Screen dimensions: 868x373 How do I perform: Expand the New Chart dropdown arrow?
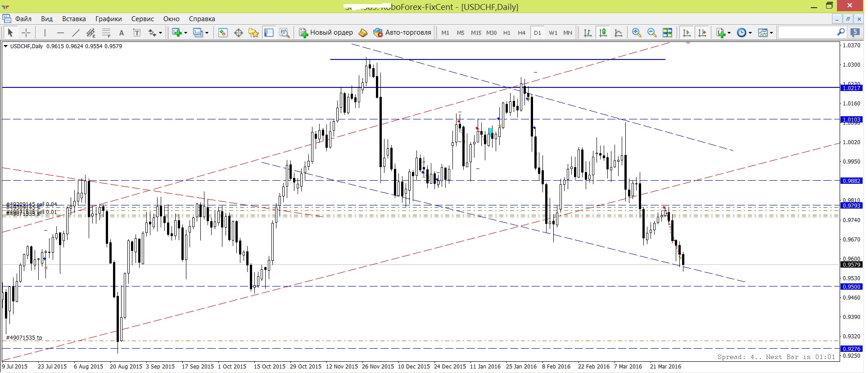click(x=185, y=33)
